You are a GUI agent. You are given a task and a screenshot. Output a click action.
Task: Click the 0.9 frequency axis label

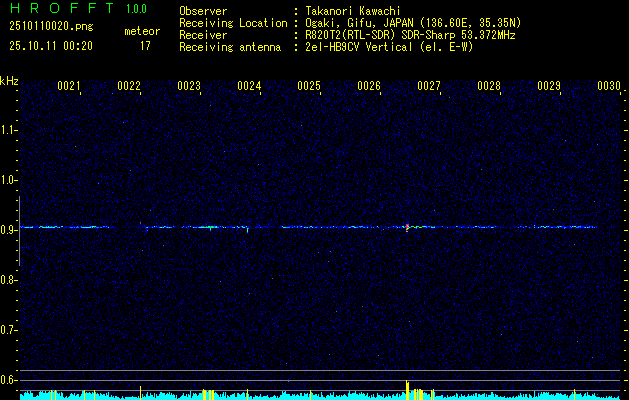8,230
